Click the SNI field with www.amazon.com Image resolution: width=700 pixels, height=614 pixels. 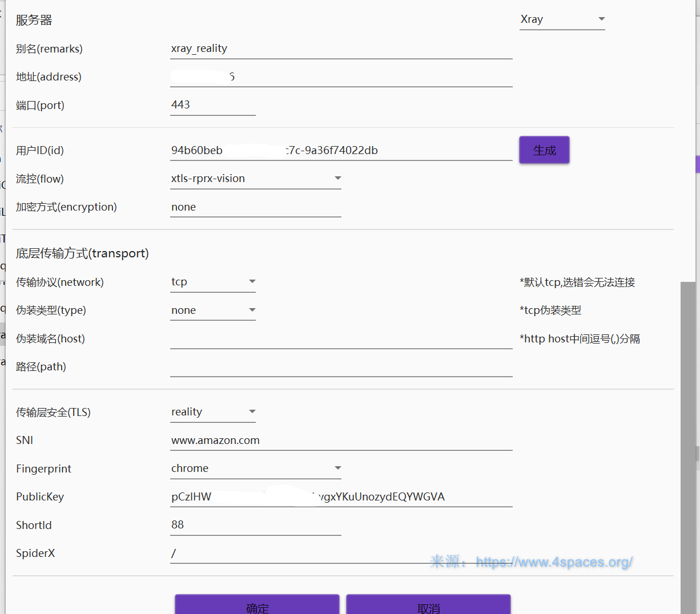[x=341, y=441]
